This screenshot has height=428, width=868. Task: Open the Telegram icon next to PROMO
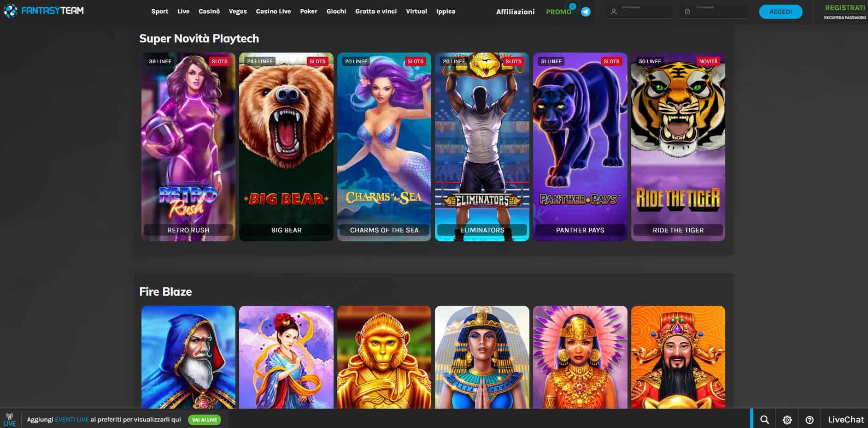pos(586,12)
